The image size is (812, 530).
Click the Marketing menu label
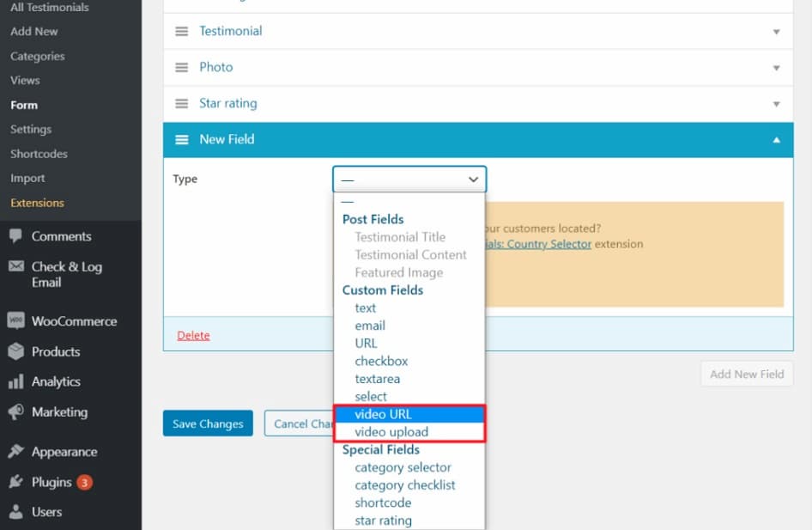tap(59, 411)
